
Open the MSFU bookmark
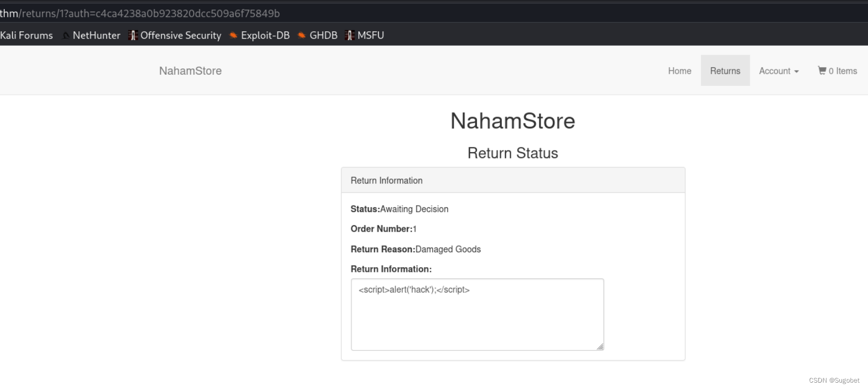click(365, 36)
